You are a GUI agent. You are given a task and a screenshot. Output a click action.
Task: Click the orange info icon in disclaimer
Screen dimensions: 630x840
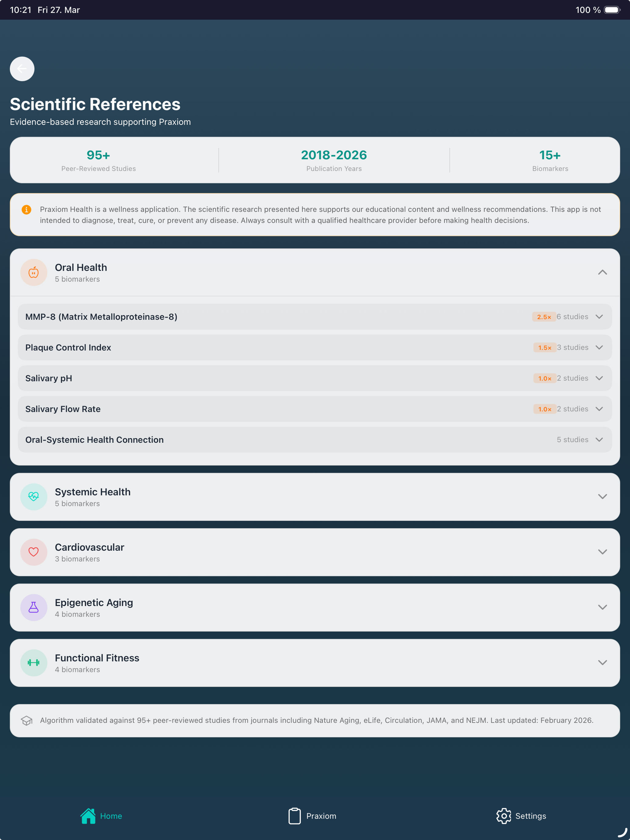[27, 210]
